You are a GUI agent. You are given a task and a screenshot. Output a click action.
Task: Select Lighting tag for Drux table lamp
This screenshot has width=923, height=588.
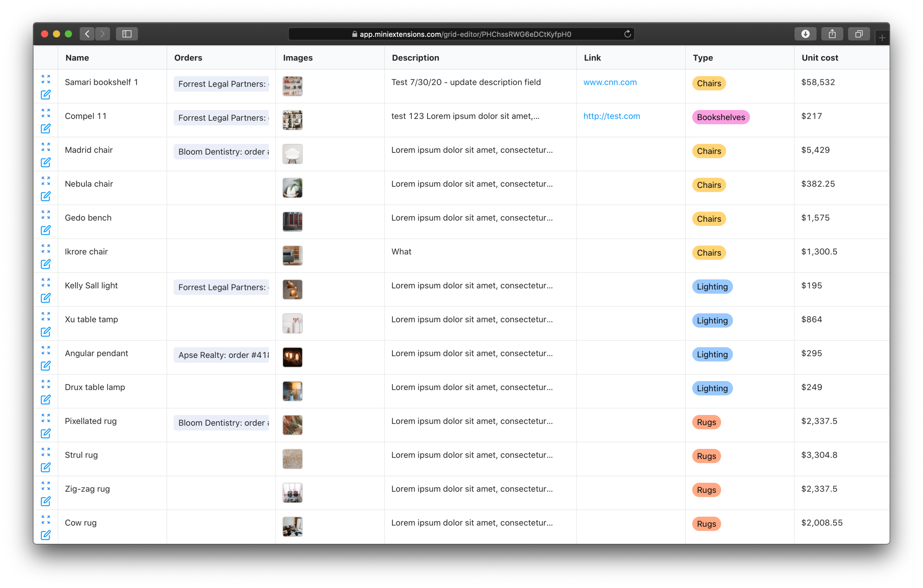coord(712,388)
